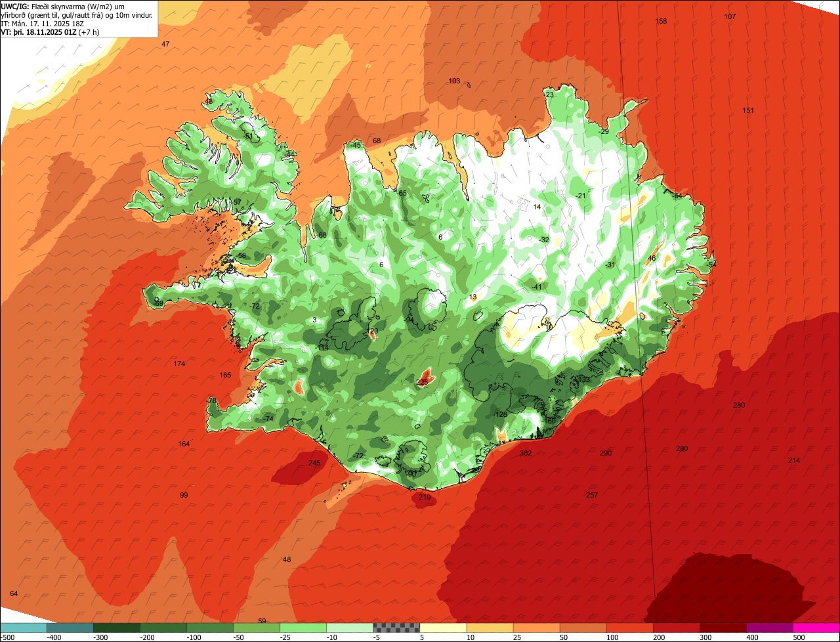Click the map value '165' in Faxaflói bay
The width and height of the screenshot is (840, 642).
point(225,375)
